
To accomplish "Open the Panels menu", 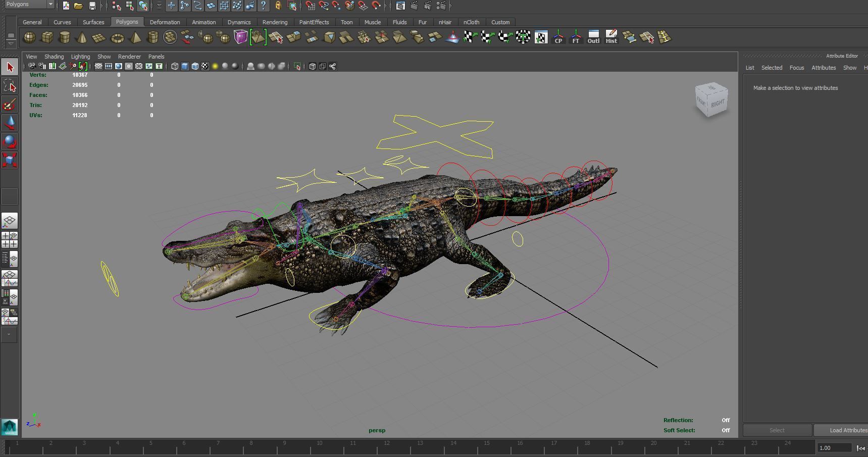I will [157, 57].
